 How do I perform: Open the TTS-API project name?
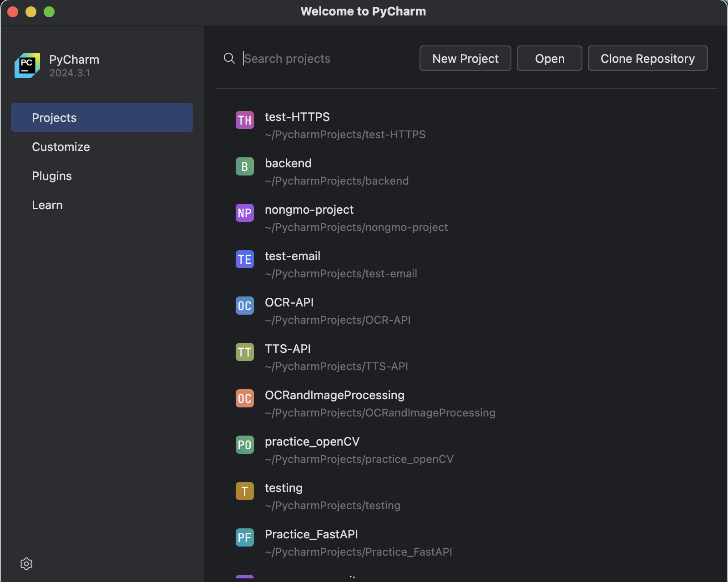288,349
